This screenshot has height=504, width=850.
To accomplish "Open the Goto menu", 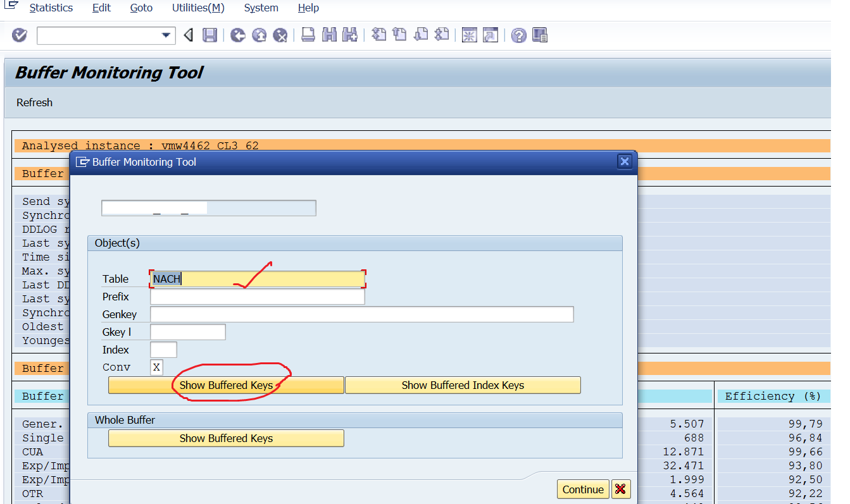I will (141, 8).
